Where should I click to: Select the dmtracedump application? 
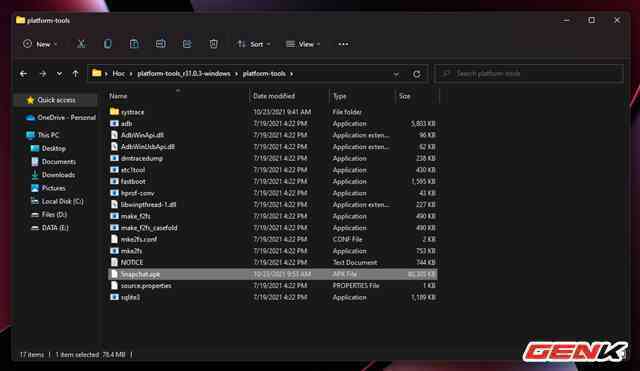[273, 158]
